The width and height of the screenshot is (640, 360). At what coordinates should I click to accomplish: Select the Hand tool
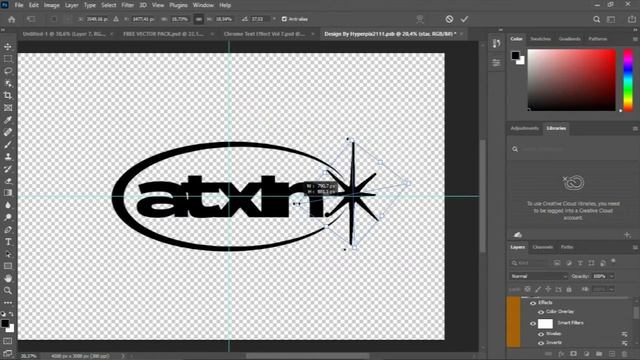(x=8, y=278)
